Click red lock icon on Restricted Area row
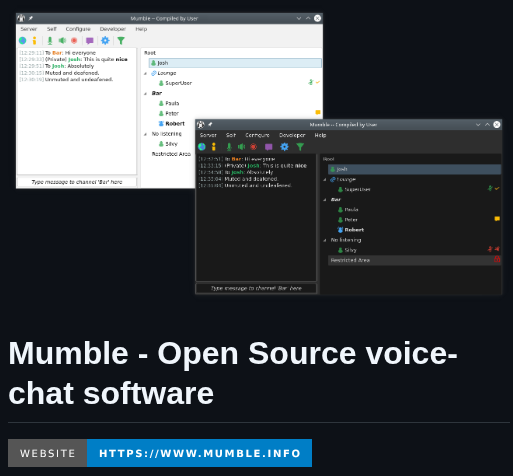Viewport: 513px width, 476px height. pos(497,259)
